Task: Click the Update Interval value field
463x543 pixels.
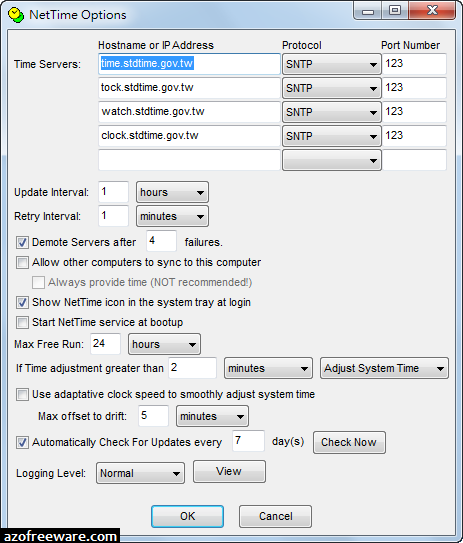Action: [114, 192]
